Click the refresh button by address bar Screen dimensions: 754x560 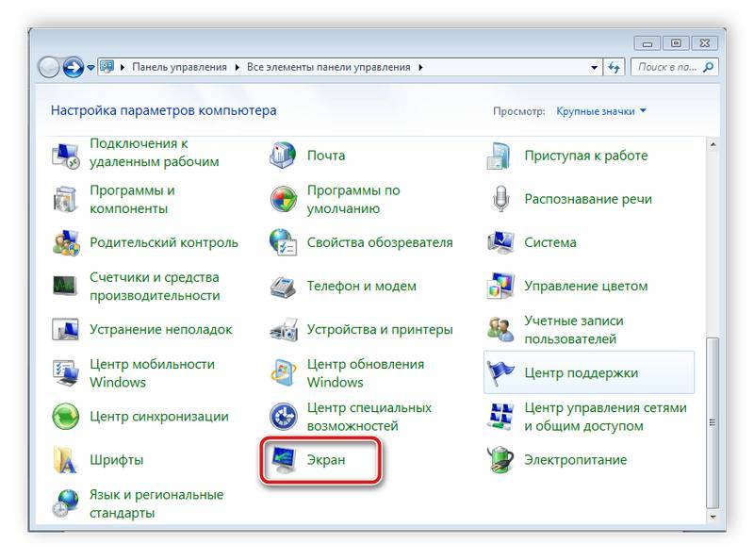pos(615,67)
